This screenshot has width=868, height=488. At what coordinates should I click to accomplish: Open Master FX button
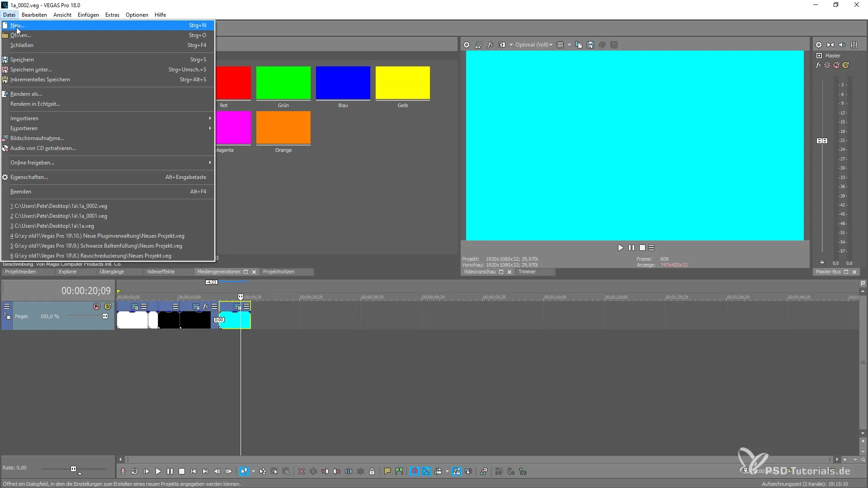(818, 65)
